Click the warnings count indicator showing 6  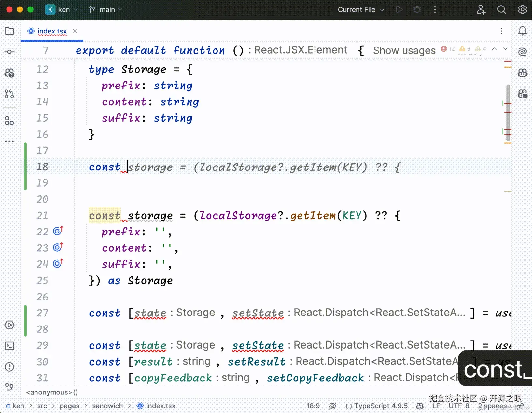pos(465,49)
